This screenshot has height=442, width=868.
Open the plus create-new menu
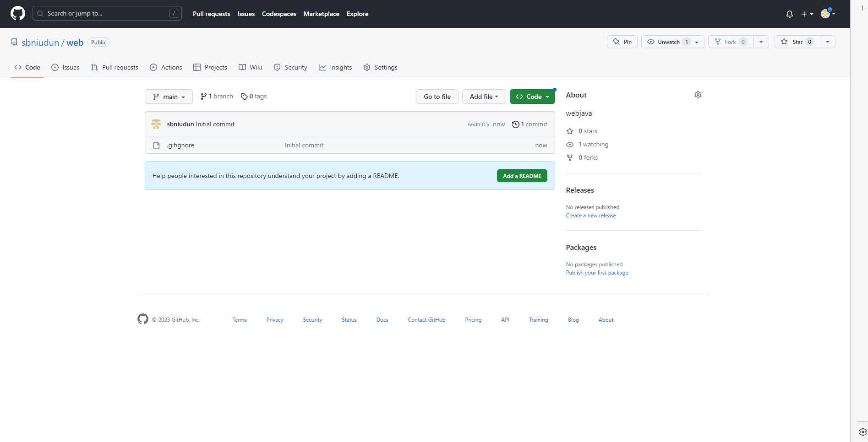(x=807, y=14)
